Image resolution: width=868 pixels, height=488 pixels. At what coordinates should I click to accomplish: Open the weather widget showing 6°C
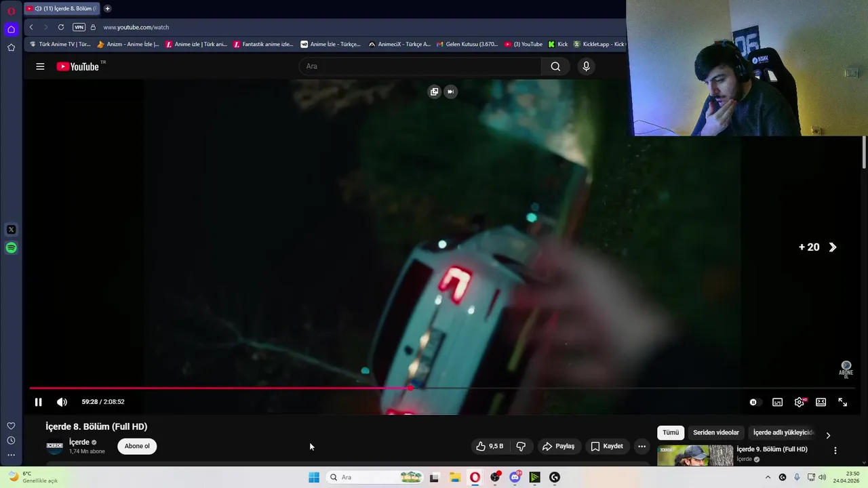(32, 477)
